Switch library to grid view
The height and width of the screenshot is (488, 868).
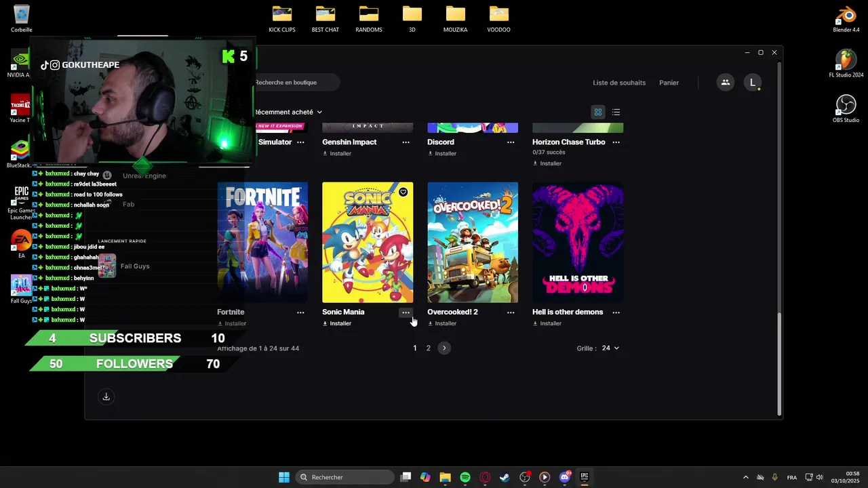pos(598,112)
